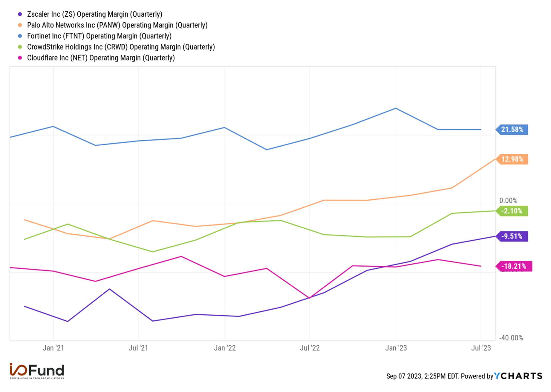
Task: Select Zscaler Inc (ZS) Operating Margin label
Action: tap(95, 14)
